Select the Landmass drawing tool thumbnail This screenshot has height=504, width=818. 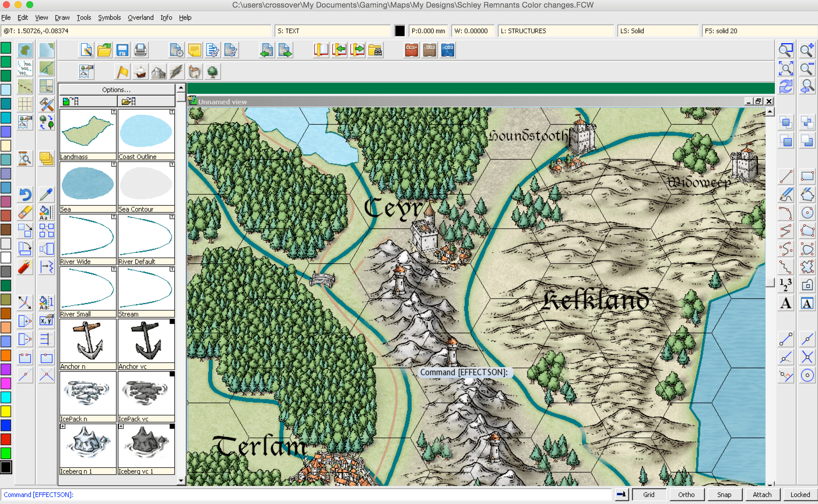[88, 132]
